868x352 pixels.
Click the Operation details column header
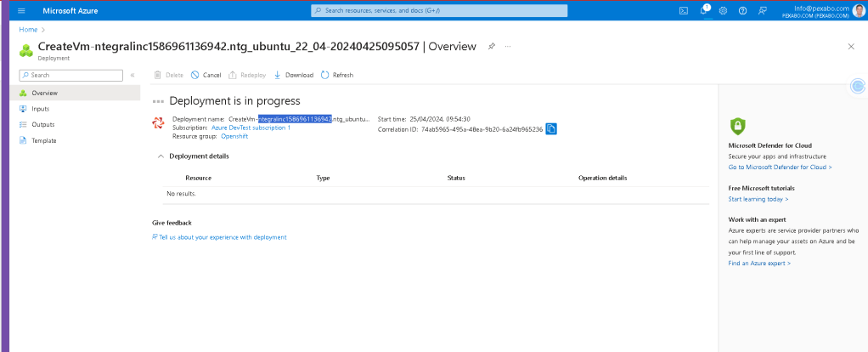click(x=602, y=178)
